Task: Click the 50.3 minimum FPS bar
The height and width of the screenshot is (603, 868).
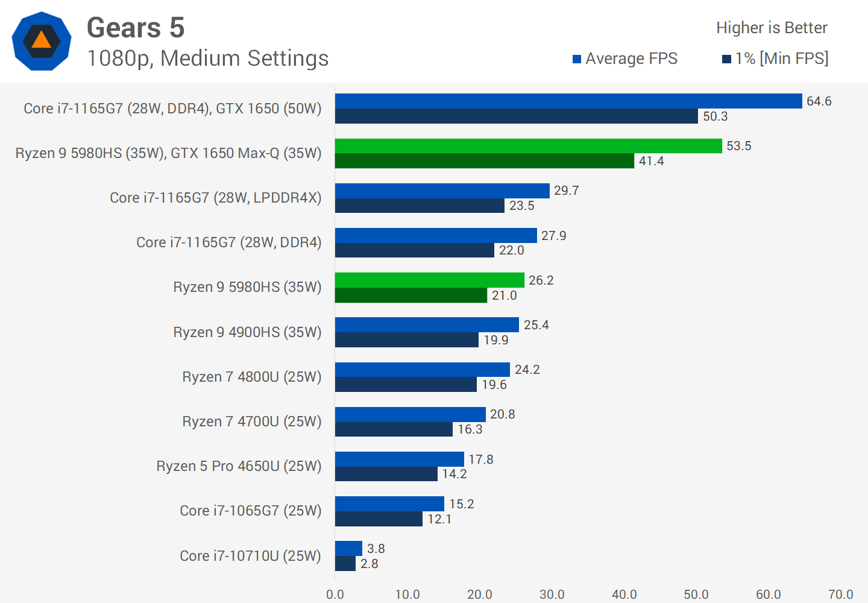Action: 517,116
